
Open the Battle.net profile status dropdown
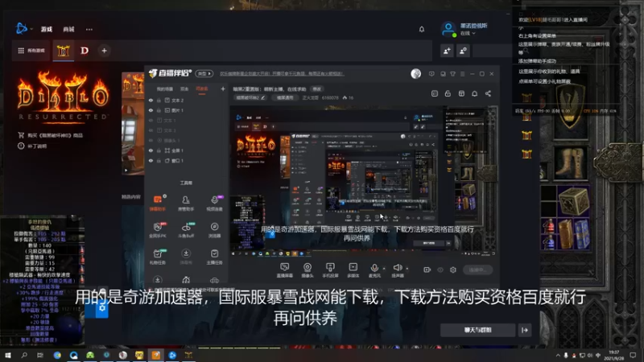[468, 33]
